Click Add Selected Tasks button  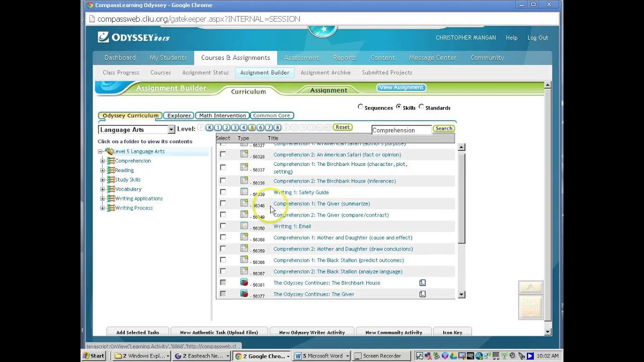(137, 332)
